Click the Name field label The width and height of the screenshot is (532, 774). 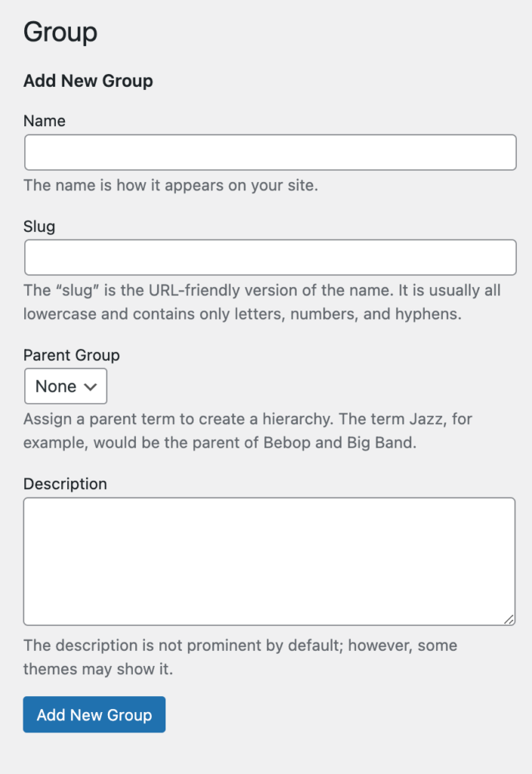(x=45, y=121)
